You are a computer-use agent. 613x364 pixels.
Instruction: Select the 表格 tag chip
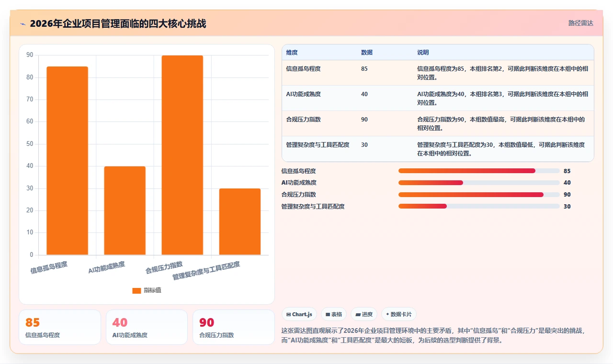pos(334,314)
